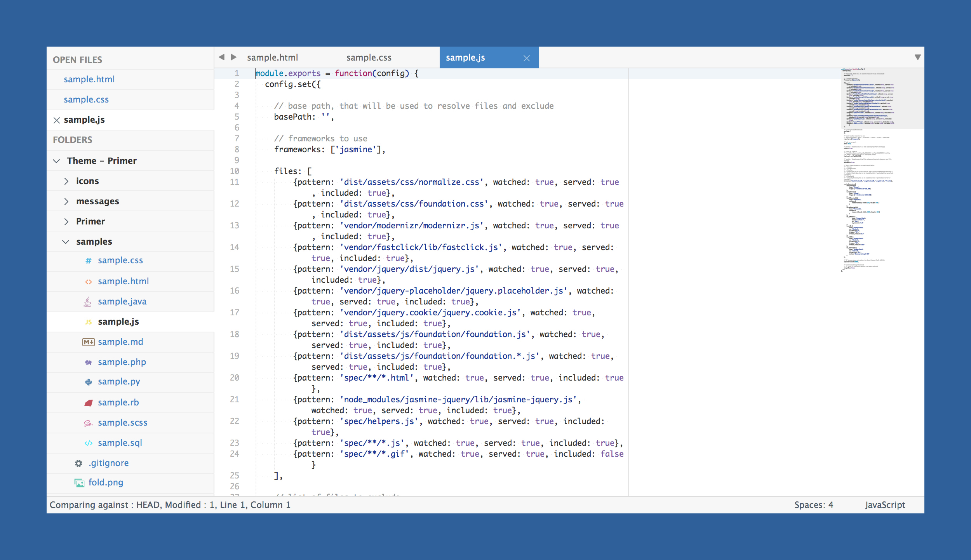Collapse the samples folder
This screenshot has height=560, width=971.
click(x=66, y=242)
